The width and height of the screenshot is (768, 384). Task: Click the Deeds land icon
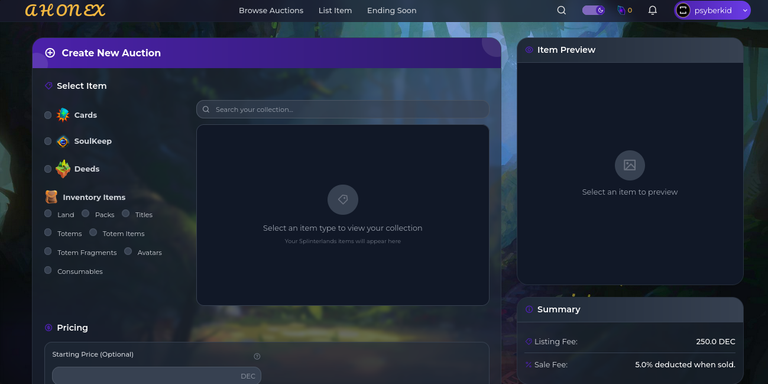[63, 169]
